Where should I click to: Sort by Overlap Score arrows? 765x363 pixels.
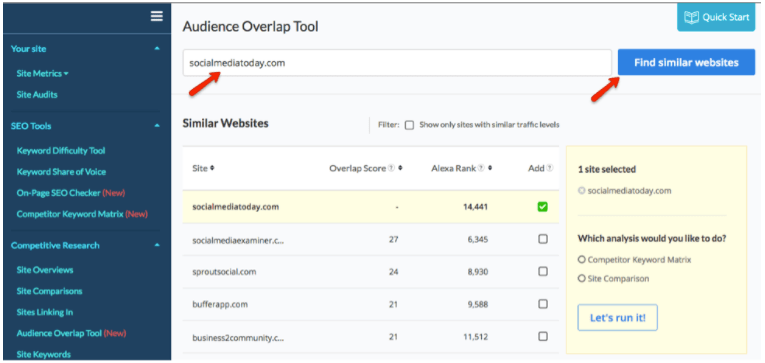[400, 168]
